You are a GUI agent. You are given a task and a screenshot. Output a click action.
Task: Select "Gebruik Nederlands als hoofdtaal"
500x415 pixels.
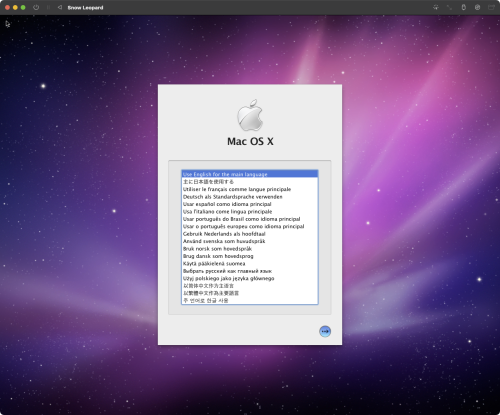point(250,234)
